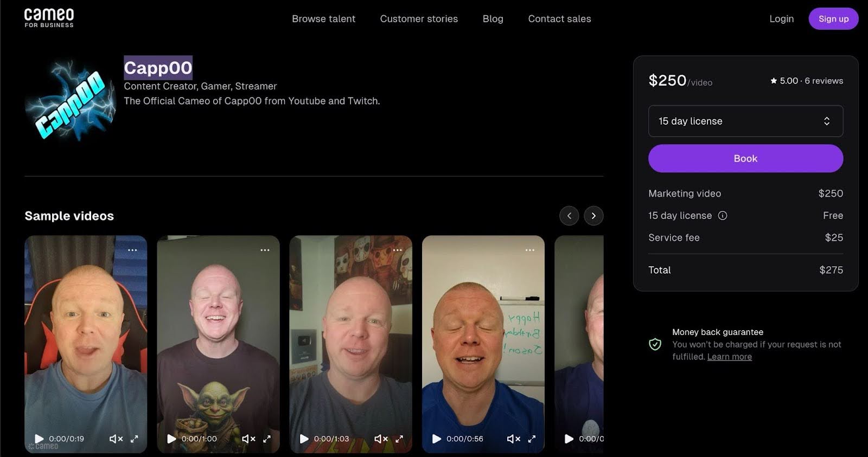Click the Money back guarantee heading
868x457 pixels.
(x=718, y=332)
